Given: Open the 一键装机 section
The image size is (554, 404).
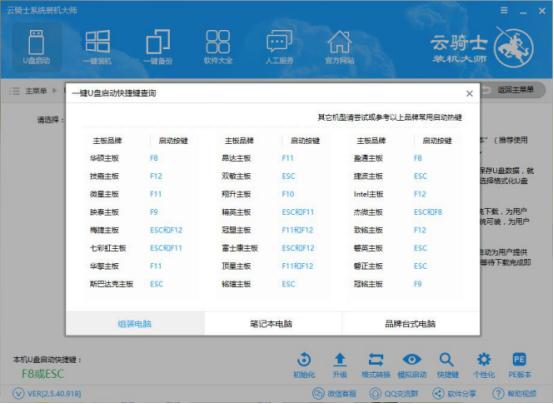Looking at the screenshot, I should (98, 47).
